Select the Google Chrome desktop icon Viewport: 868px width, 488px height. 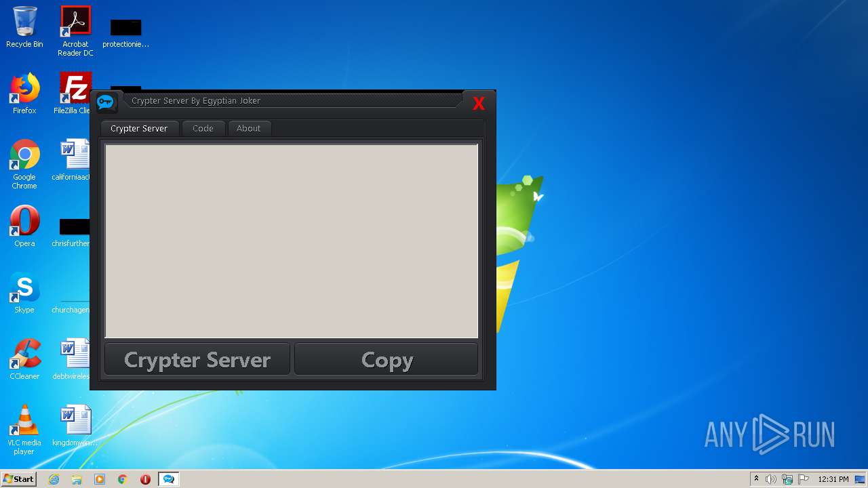point(24,165)
